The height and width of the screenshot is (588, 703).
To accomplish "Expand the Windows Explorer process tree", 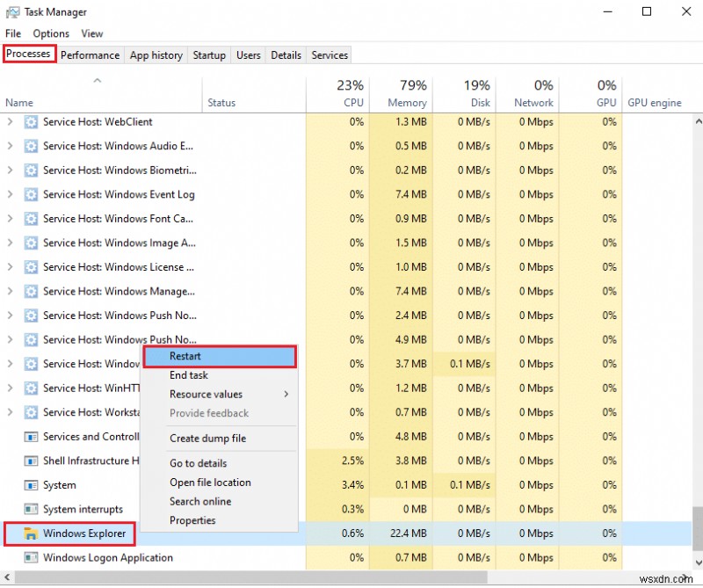I will [9, 533].
